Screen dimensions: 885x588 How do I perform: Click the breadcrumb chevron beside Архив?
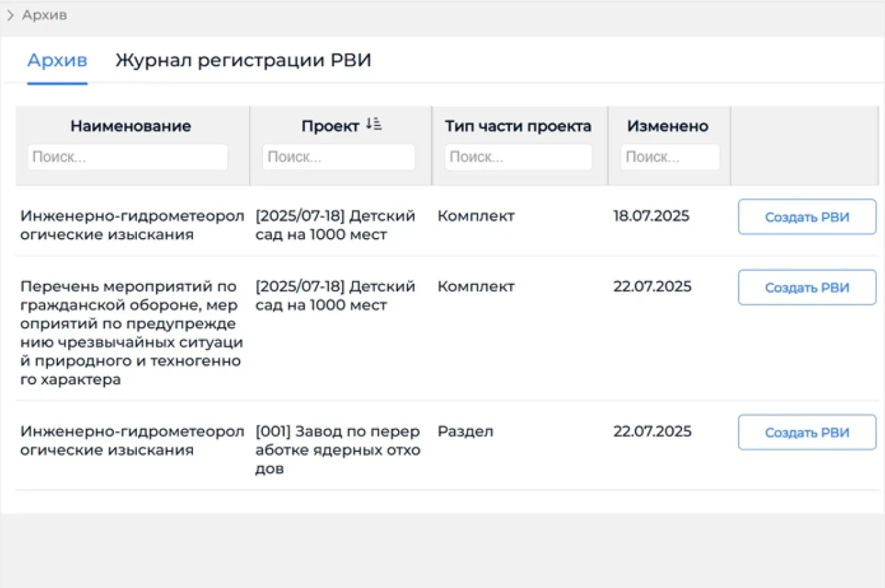(x=10, y=14)
